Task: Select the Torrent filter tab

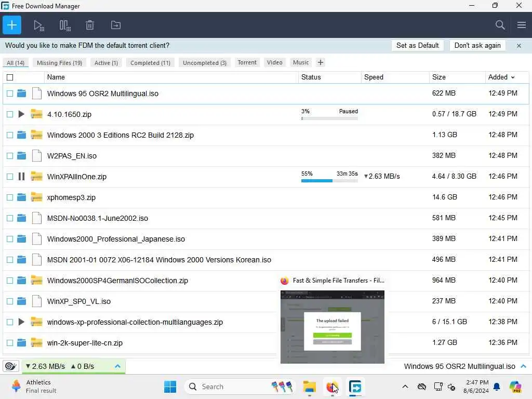Action: 247,62
